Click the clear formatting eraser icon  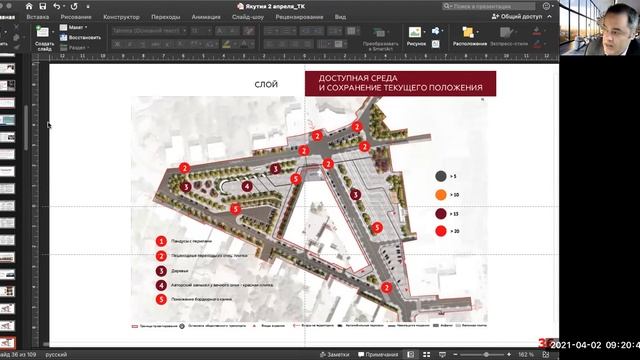248,31
